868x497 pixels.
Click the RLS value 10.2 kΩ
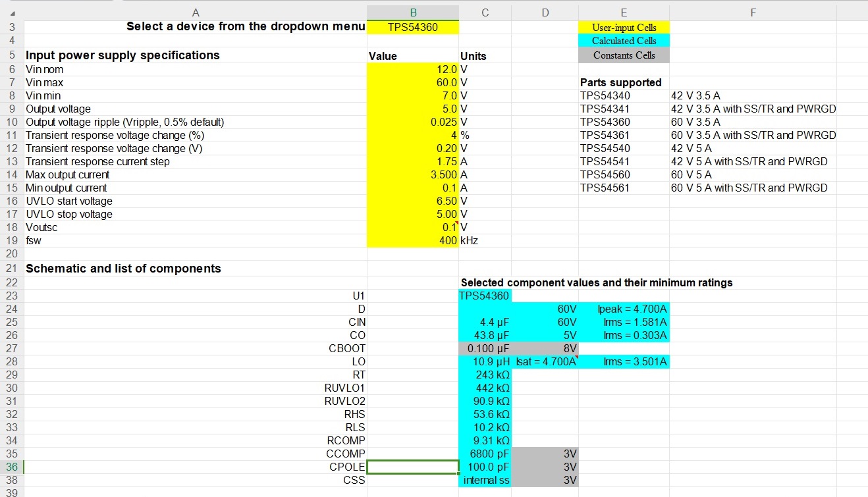click(x=485, y=427)
